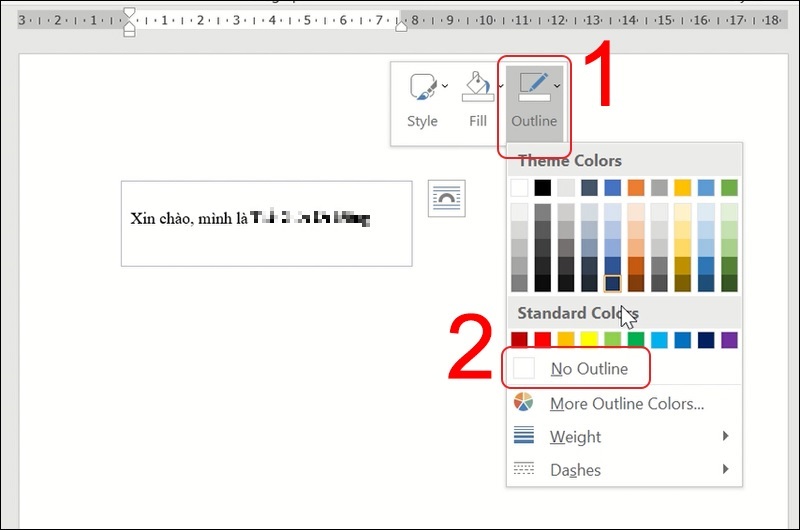The height and width of the screenshot is (530, 800).
Task: Click the More Outline Colors wheel icon
Action: (x=523, y=403)
